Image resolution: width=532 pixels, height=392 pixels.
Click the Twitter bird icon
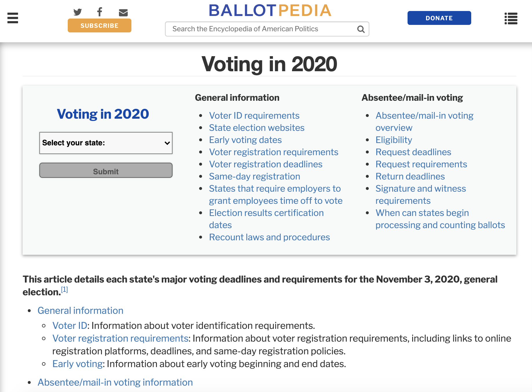77,12
